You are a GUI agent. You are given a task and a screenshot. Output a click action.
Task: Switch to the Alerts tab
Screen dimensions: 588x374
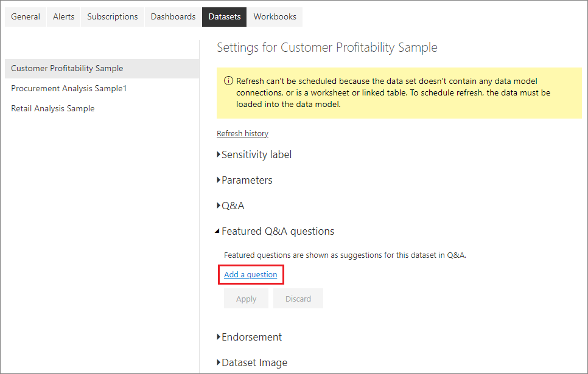(63, 16)
